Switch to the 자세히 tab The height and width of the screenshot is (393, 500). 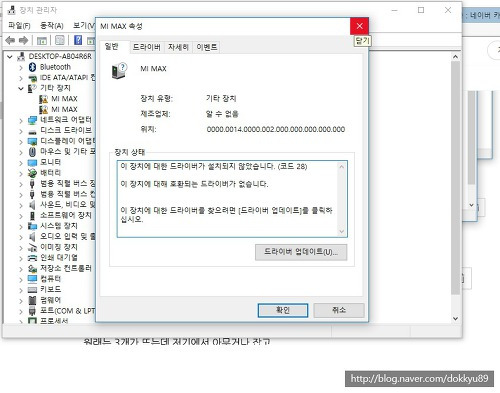pos(178,47)
